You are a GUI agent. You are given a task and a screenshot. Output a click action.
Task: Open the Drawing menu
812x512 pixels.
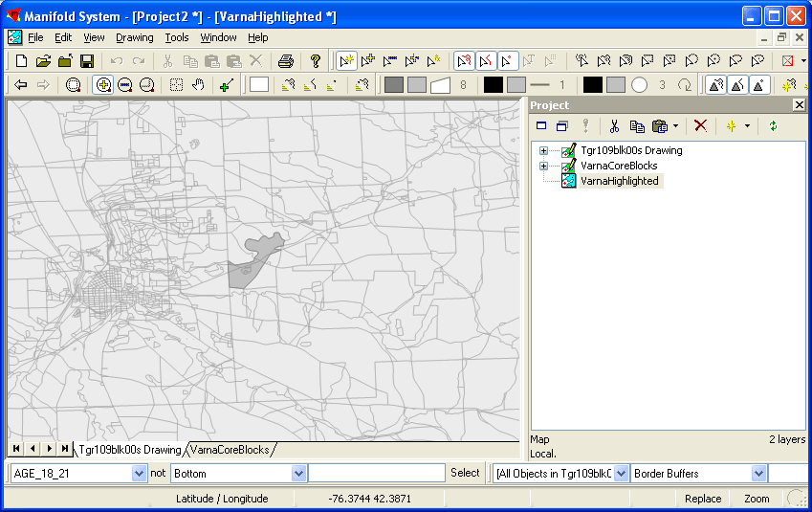134,37
